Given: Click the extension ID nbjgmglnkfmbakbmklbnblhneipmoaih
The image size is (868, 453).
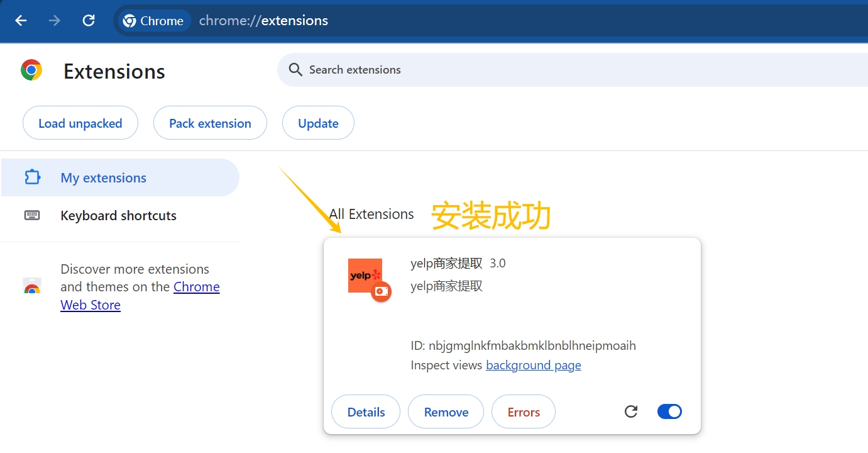Looking at the screenshot, I should point(523,345).
